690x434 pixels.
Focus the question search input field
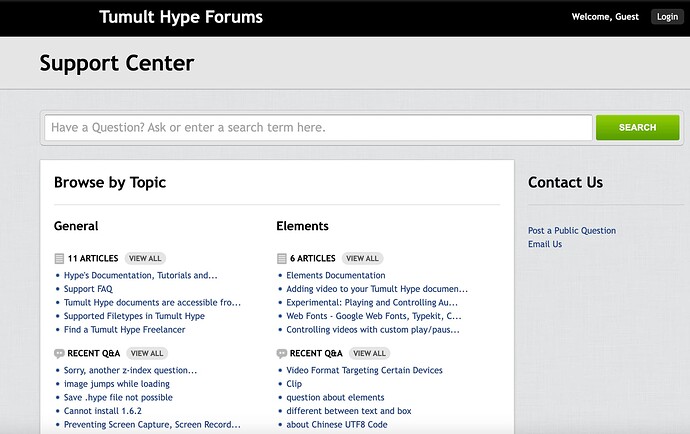318,128
